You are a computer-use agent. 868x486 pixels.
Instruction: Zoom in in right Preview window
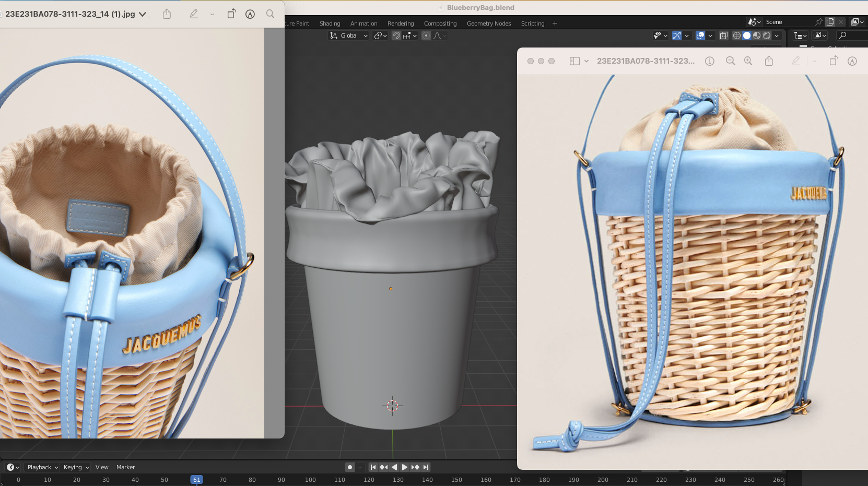(748, 61)
